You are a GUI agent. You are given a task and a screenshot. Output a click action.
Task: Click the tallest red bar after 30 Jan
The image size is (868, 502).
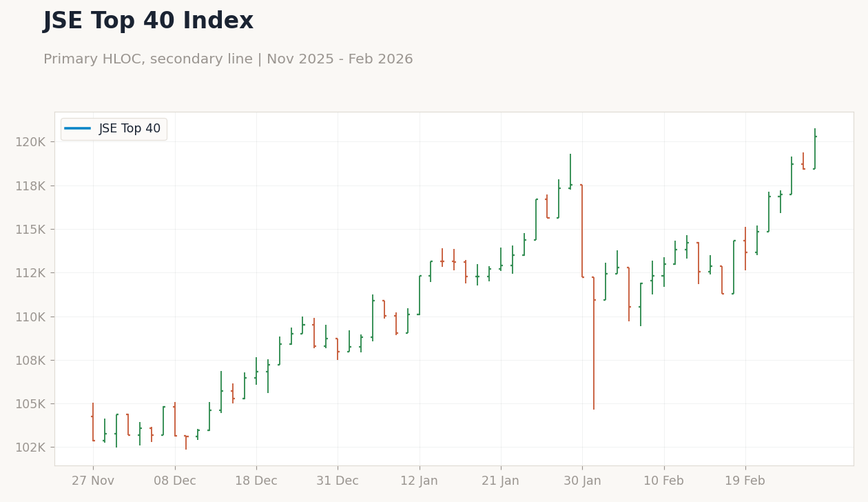594,343
